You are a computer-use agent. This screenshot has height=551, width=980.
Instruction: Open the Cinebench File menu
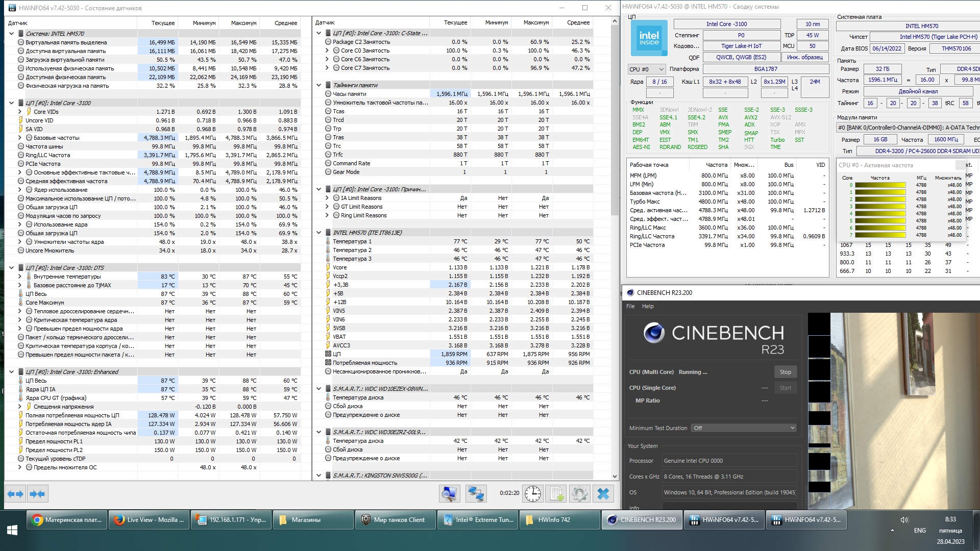click(630, 306)
